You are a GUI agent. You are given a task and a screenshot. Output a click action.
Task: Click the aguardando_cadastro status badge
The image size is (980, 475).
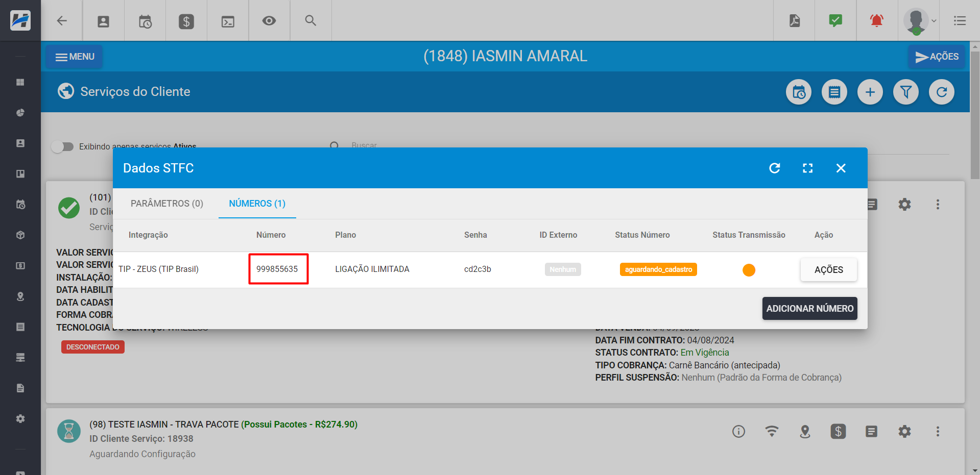(x=658, y=269)
